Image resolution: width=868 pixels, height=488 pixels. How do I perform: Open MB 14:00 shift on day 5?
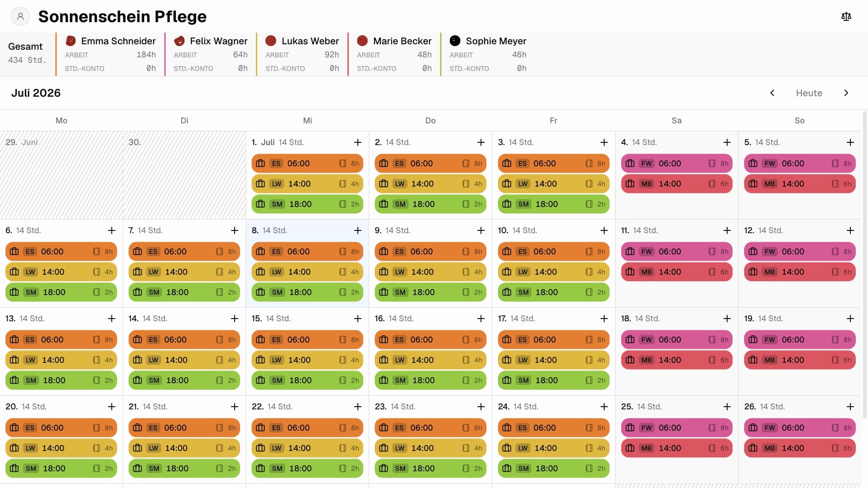click(x=800, y=183)
